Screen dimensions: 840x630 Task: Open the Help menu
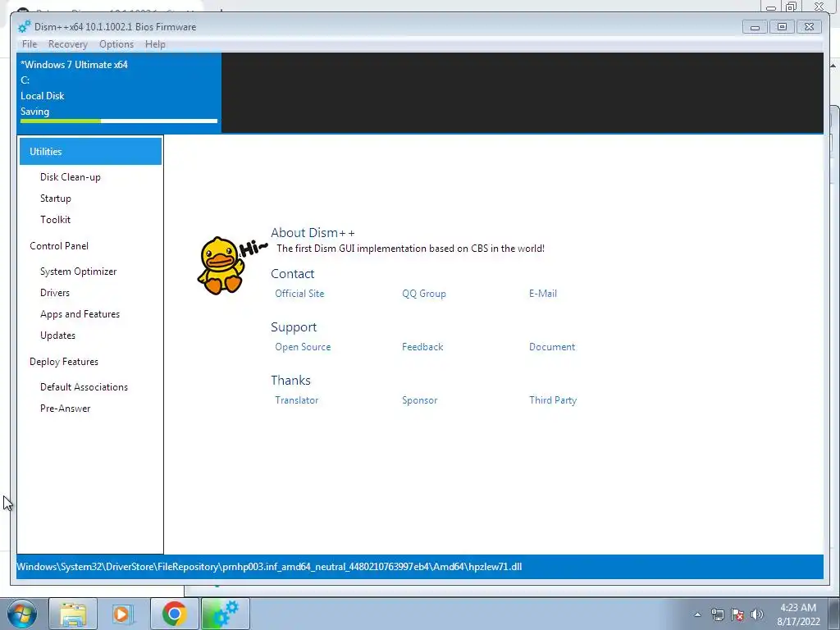[155, 44]
